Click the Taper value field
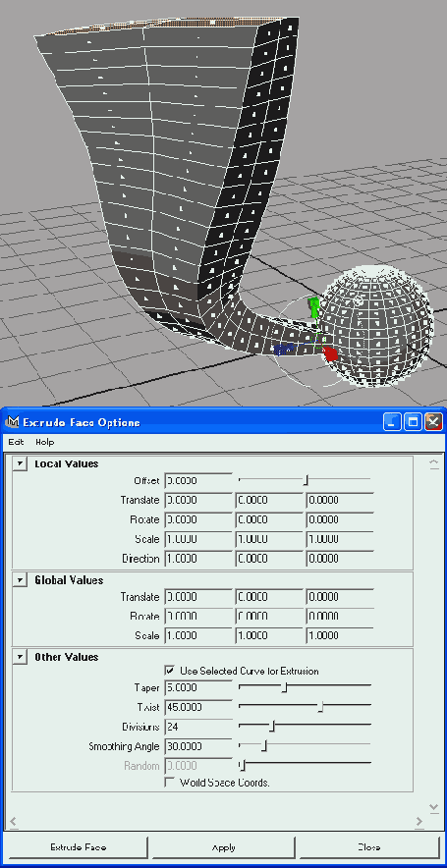 (x=198, y=688)
